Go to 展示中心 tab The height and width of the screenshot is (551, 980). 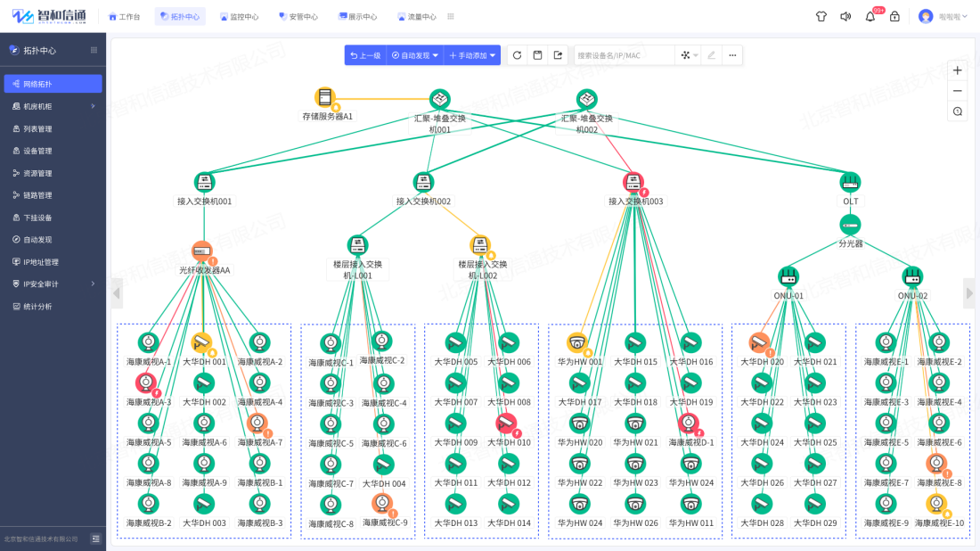click(357, 17)
